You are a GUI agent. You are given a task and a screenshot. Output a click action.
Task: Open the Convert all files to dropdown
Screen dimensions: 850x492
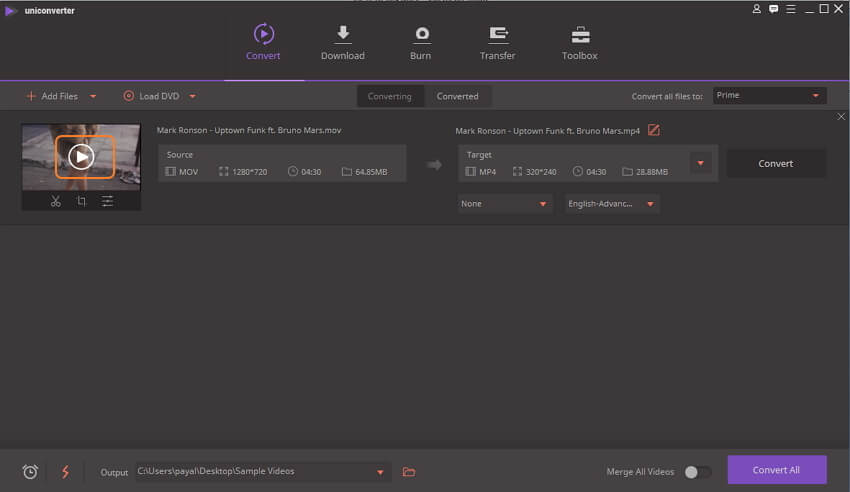tap(769, 95)
